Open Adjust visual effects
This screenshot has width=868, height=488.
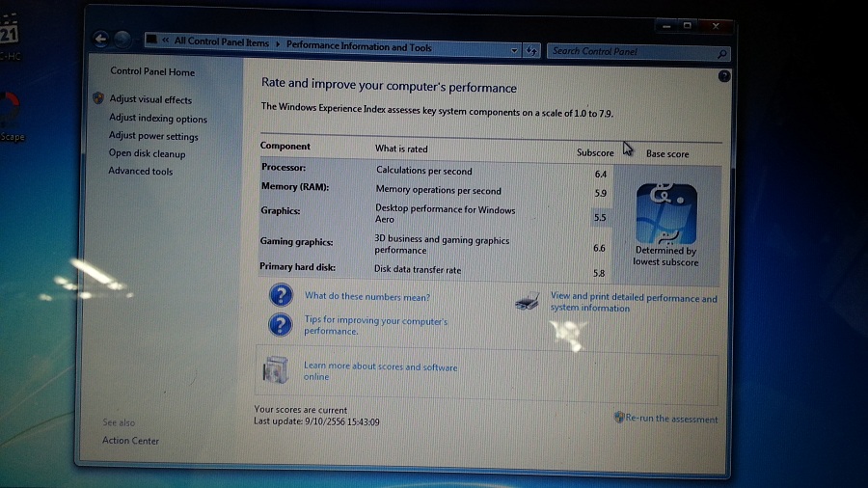150,99
